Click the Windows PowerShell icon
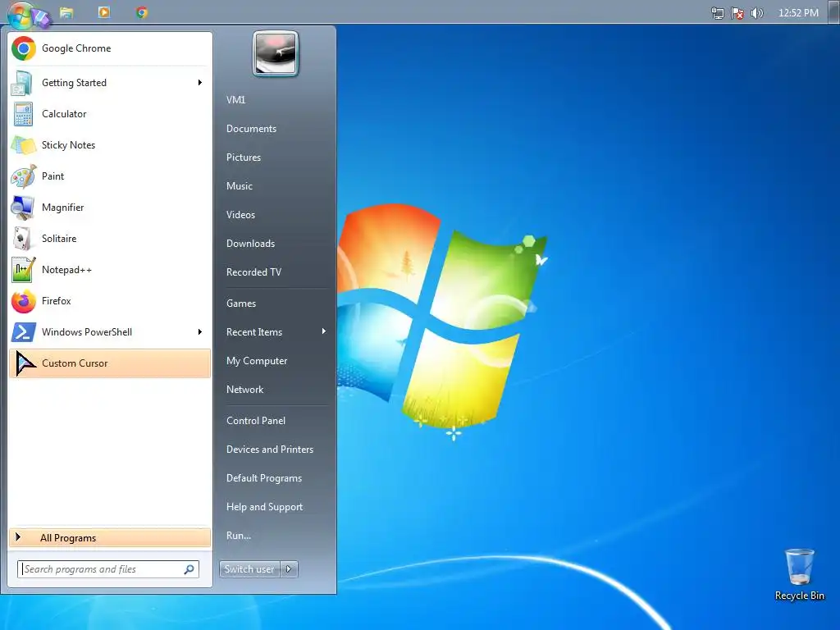Viewport: 840px width, 630px height. [23, 332]
